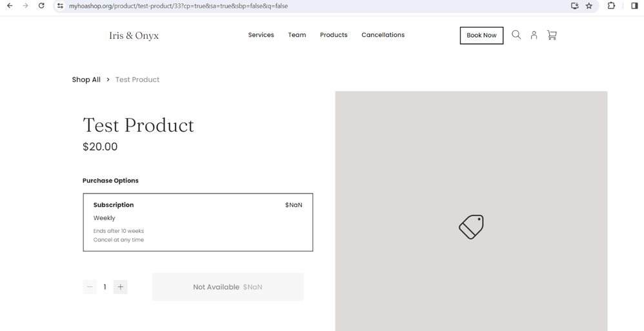Decrease quantity with minus button
This screenshot has width=644, height=331.
coord(90,287)
